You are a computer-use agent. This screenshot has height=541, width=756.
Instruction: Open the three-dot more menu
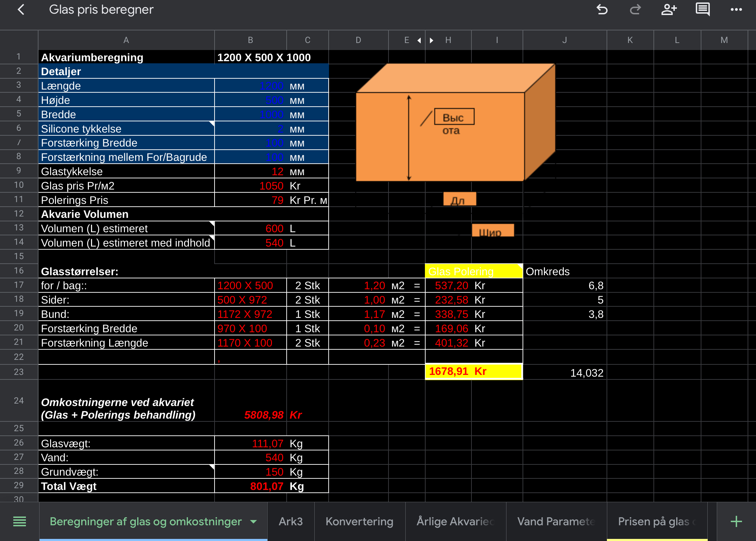click(x=736, y=9)
